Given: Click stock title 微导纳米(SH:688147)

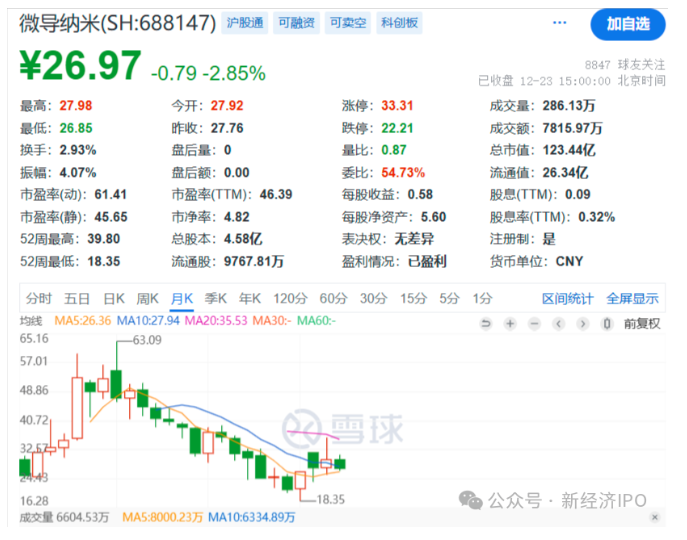Looking at the screenshot, I should pyautogui.click(x=118, y=23).
